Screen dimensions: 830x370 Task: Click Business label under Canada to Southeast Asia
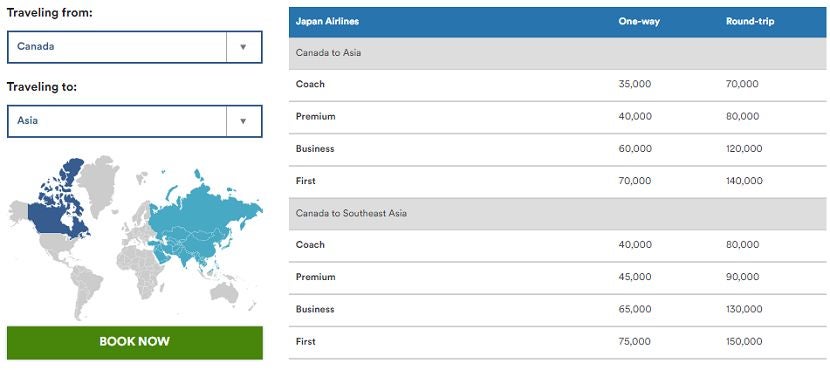(315, 309)
